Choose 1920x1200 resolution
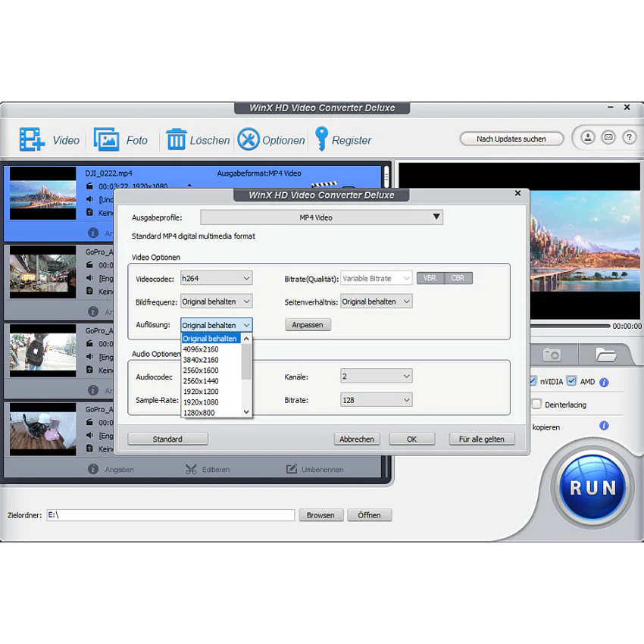This screenshot has height=644, width=644. pyautogui.click(x=211, y=392)
